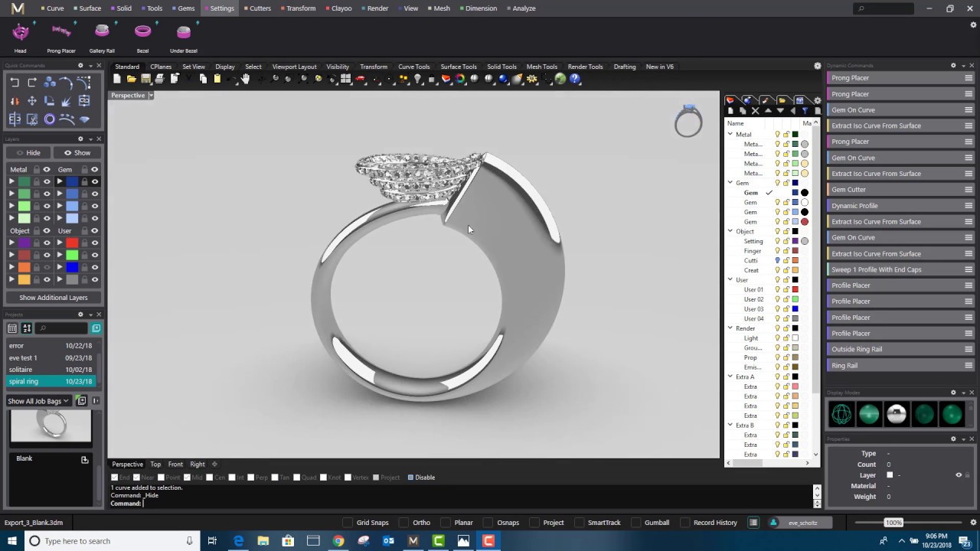This screenshot has width=980, height=551.
Task: Check the Disable osnap checkbox
Action: [411, 477]
